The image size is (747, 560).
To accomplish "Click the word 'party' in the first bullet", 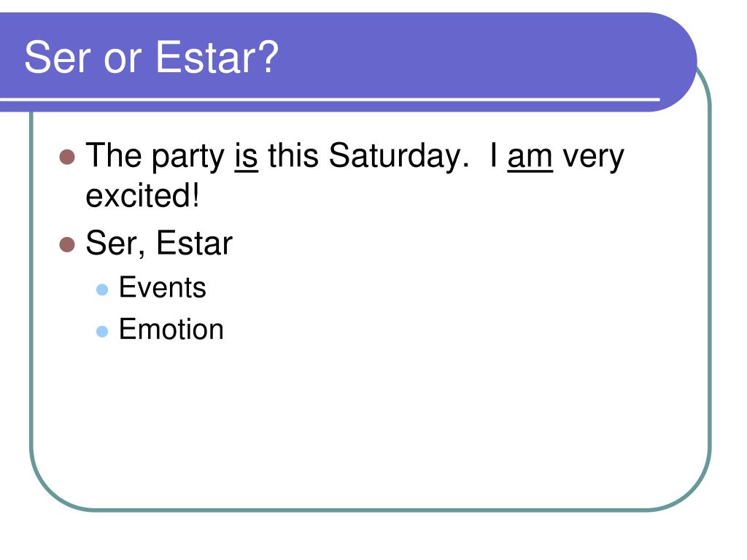I will 188,157.
